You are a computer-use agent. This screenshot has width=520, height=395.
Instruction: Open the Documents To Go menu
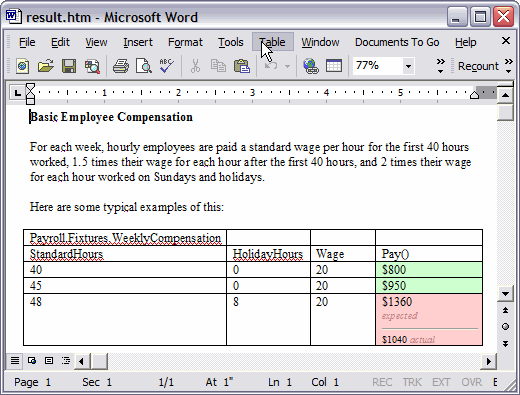397,42
